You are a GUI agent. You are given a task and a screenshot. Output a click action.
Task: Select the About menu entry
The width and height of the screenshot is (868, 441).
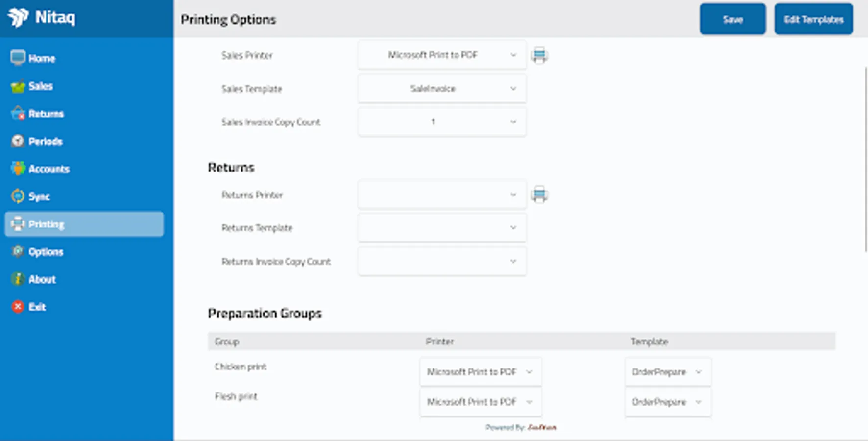click(x=42, y=279)
